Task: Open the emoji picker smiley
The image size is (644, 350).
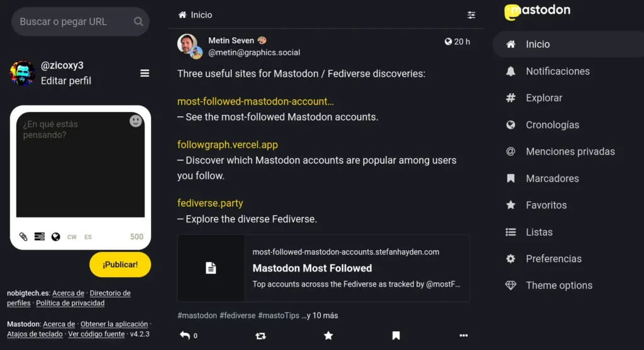Action: point(136,121)
